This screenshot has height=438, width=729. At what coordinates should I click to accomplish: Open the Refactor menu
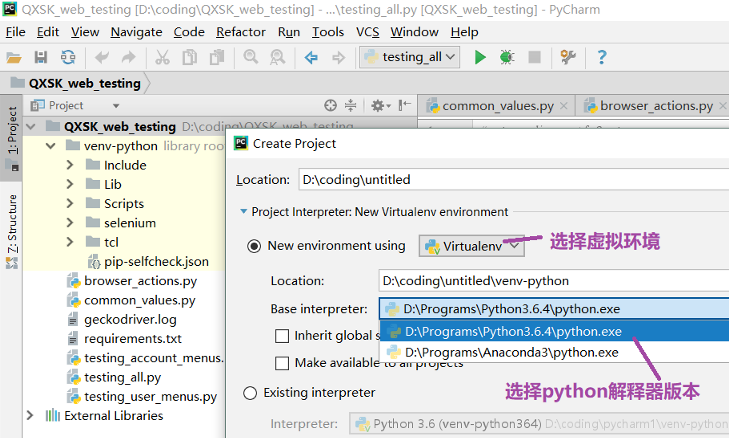pyautogui.click(x=240, y=32)
